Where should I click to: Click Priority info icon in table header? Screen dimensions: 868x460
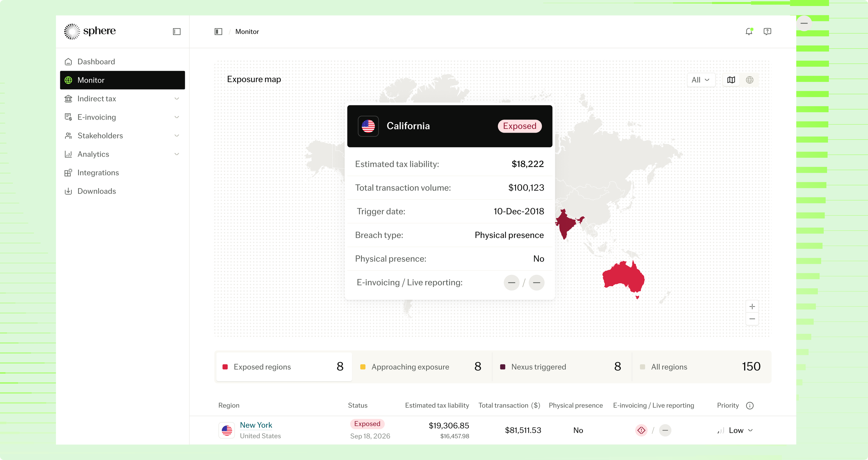750,406
